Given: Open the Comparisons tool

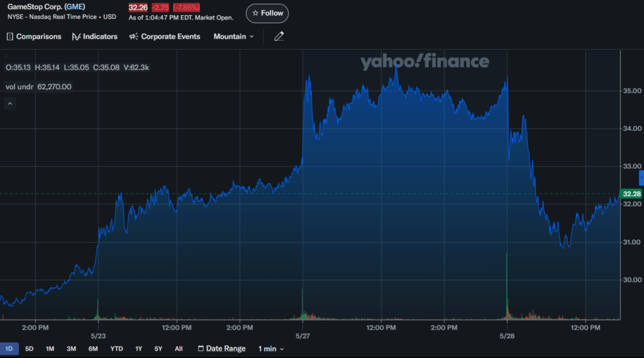Looking at the screenshot, I should point(34,36).
